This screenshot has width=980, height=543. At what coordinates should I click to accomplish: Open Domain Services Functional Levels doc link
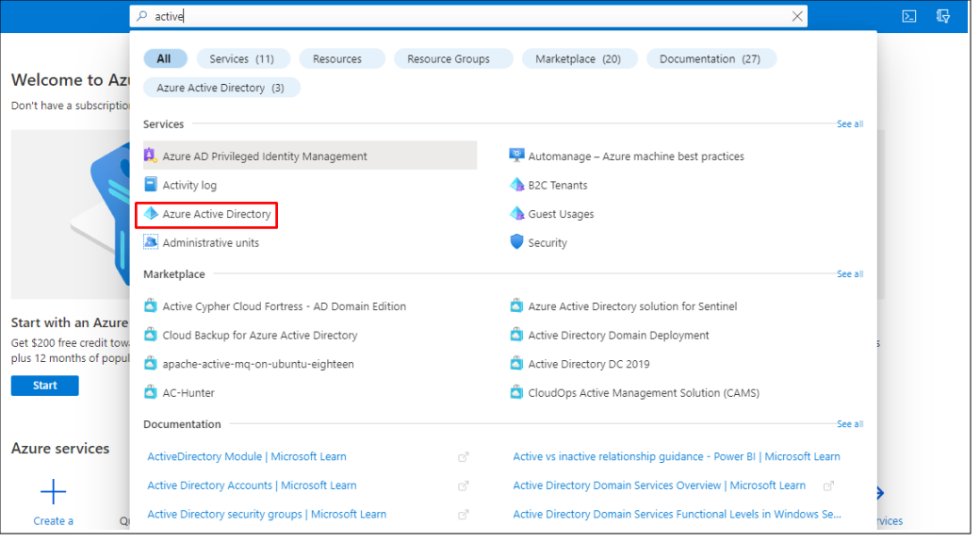[677, 514]
